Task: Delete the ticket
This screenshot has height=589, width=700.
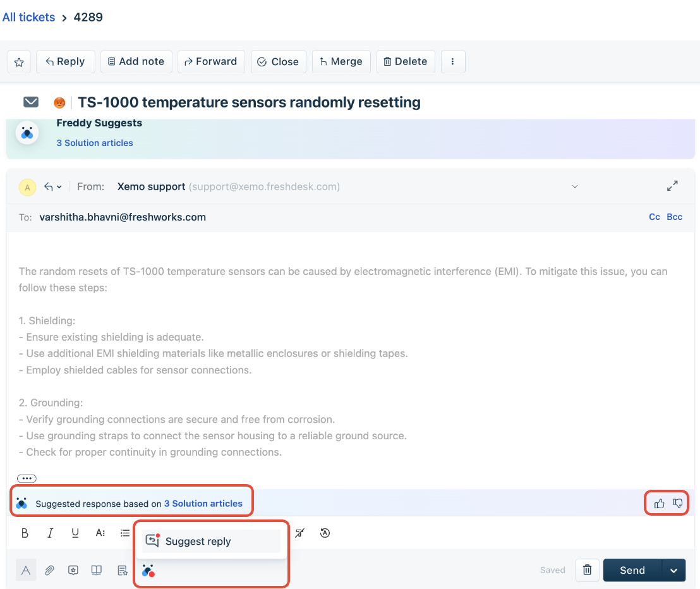Action: pos(406,62)
